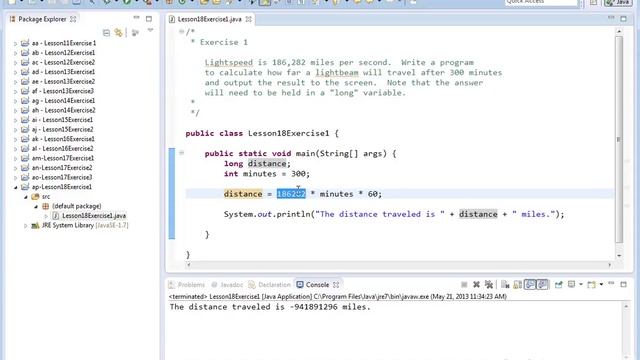The width and height of the screenshot is (640, 360).
Task: Close the Lesson18Exercise1.java editor tab
Action: [x=248, y=19]
